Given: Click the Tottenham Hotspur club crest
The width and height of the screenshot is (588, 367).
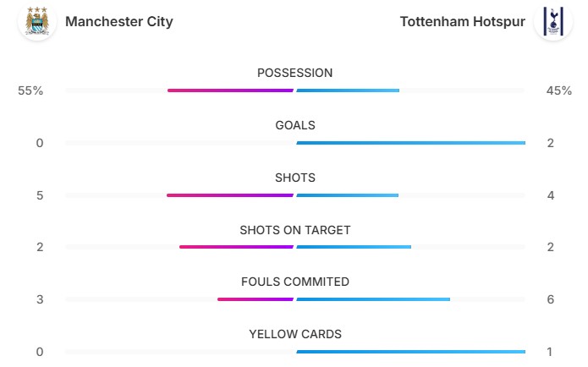Looking at the screenshot, I should [552, 21].
